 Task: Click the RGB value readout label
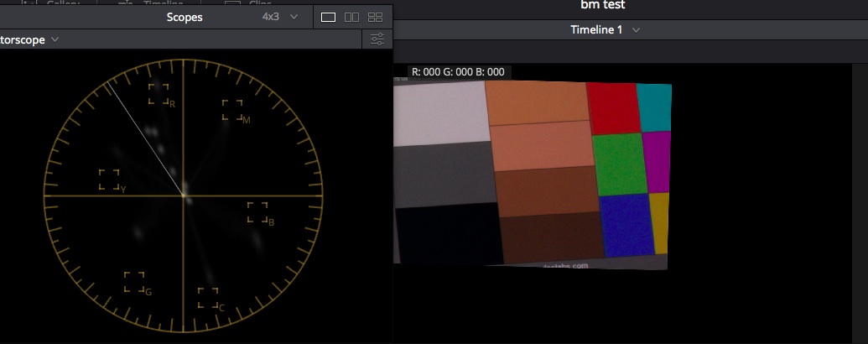[459, 72]
